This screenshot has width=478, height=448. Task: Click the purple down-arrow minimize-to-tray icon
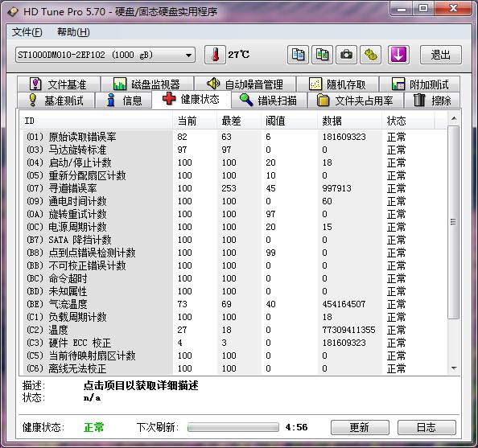[398, 55]
